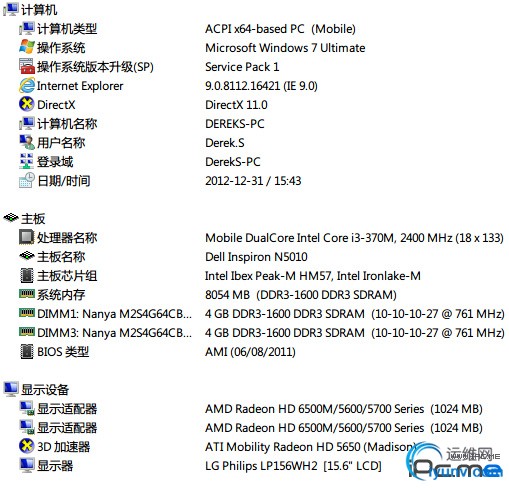
Task: Click the 显示设备 section monitor icon
Action: pyautogui.click(x=11, y=389)
